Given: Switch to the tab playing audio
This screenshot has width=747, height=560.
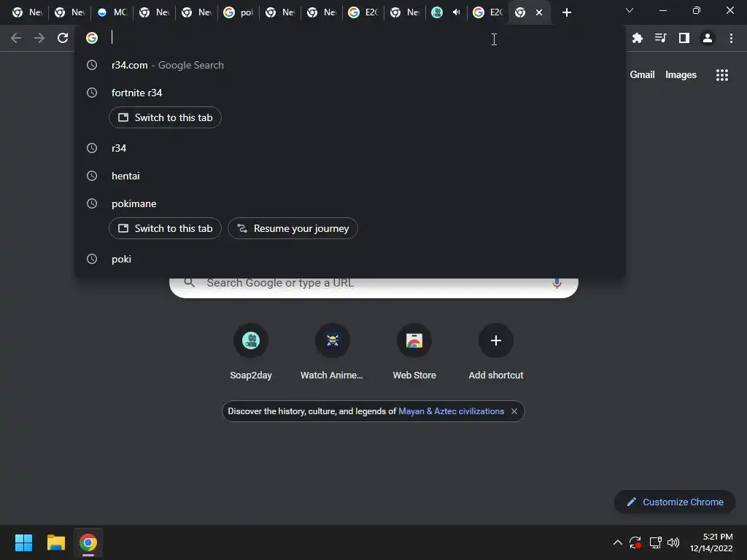Looking at the screenshot, I should click(446, 12).
